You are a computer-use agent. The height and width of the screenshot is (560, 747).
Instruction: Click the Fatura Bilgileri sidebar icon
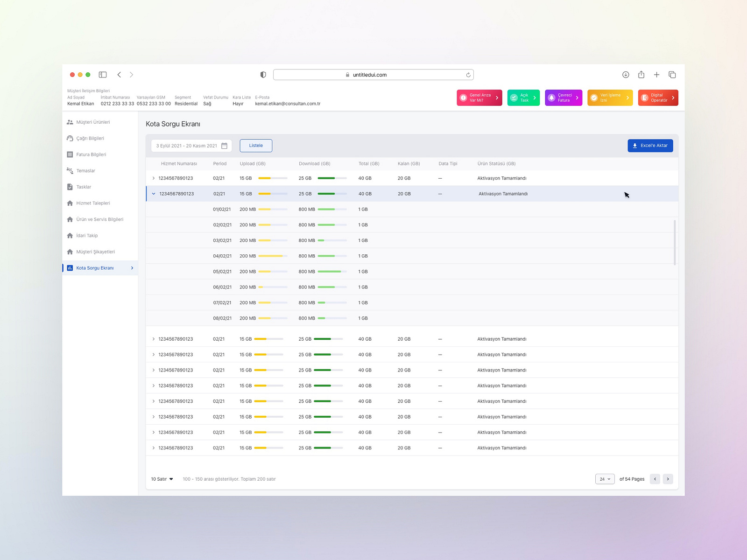point(70,154)
